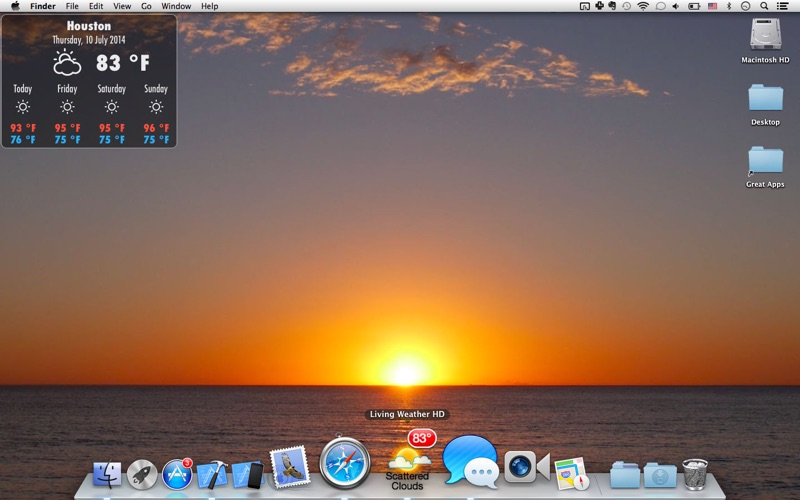
Task: Select the Macintosh HD desktop drive
Action: pyautogui.click(x=765, y=40)
